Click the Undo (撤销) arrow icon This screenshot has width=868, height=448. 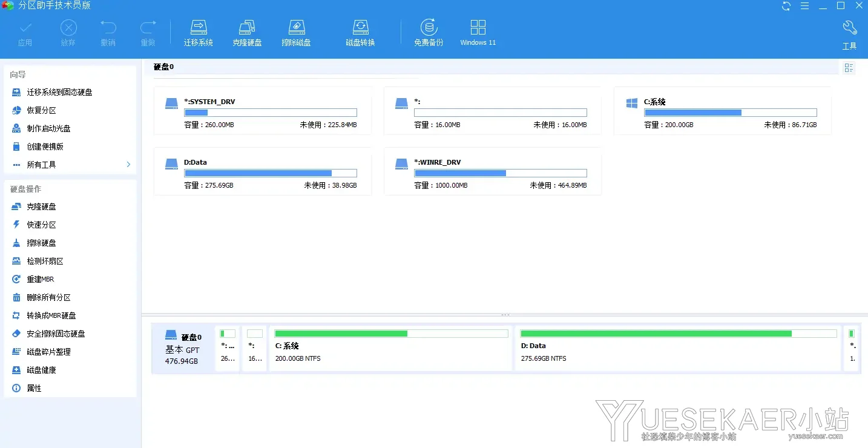[108, 27]
